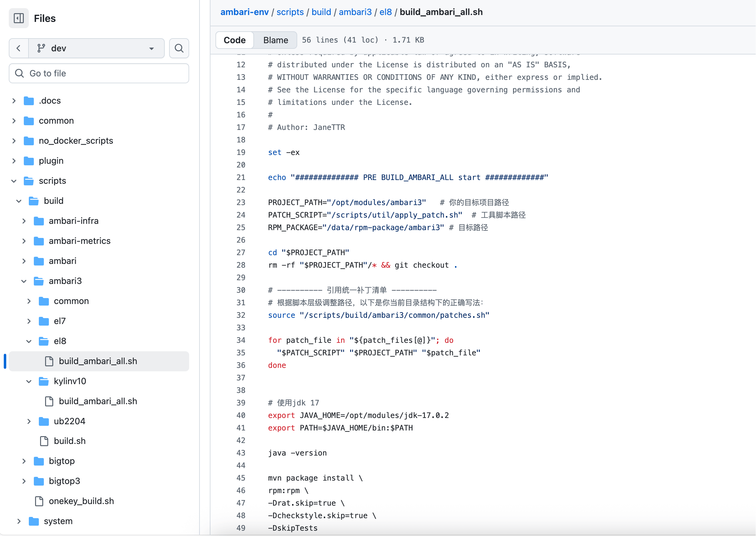Viewport: 756px width, 536px height.
Task: Click the search magnifier button
Action: point(179,49)
